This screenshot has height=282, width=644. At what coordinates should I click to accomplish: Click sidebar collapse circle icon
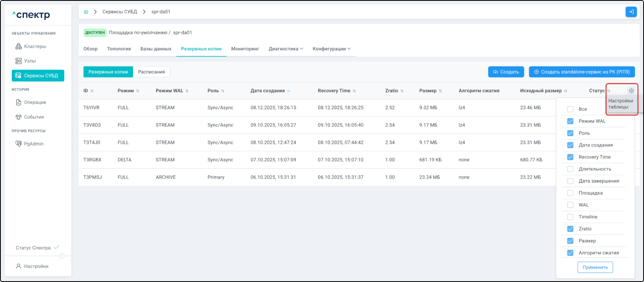coord(62,256)
